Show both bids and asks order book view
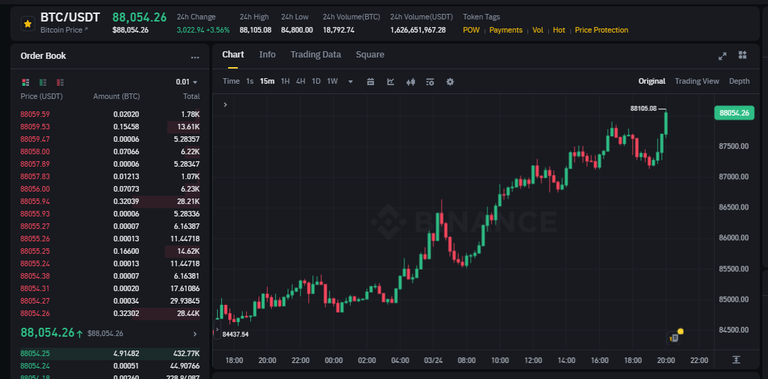The image size is (768, 379). coord(26,82)
